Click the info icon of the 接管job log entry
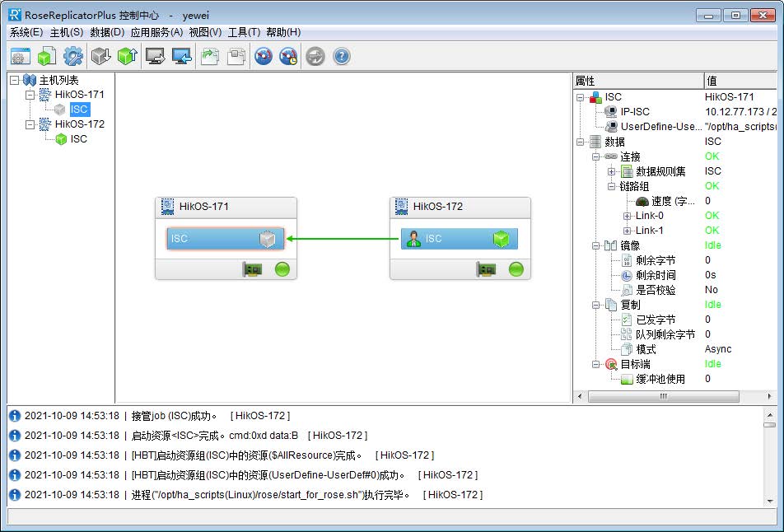784x532 pixels. (15, 416)
